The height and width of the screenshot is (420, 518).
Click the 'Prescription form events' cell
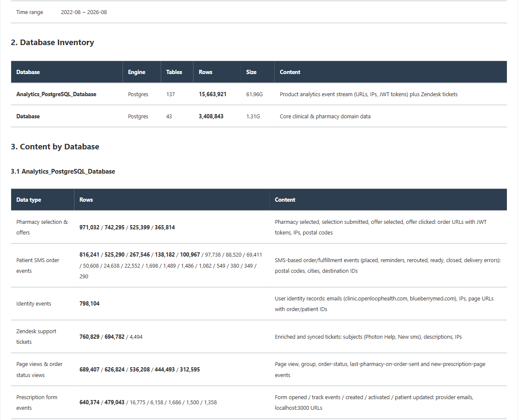(37, 403)
